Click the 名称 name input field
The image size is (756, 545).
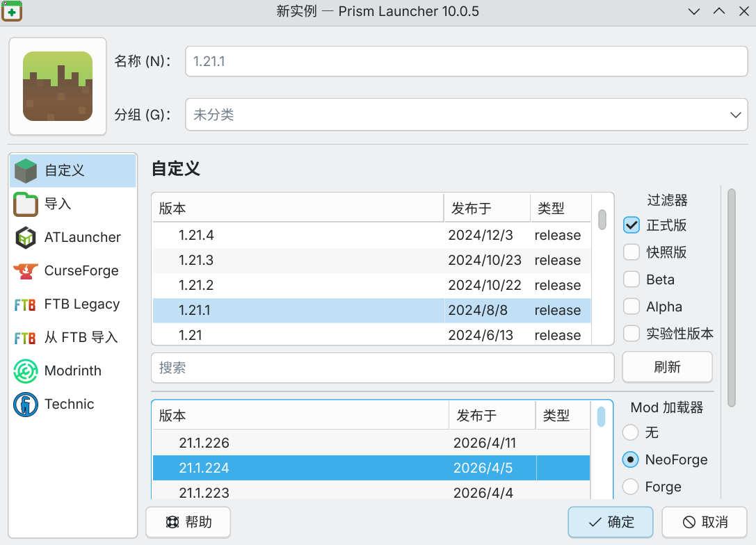pyautogui.click(x=466, y=61)
